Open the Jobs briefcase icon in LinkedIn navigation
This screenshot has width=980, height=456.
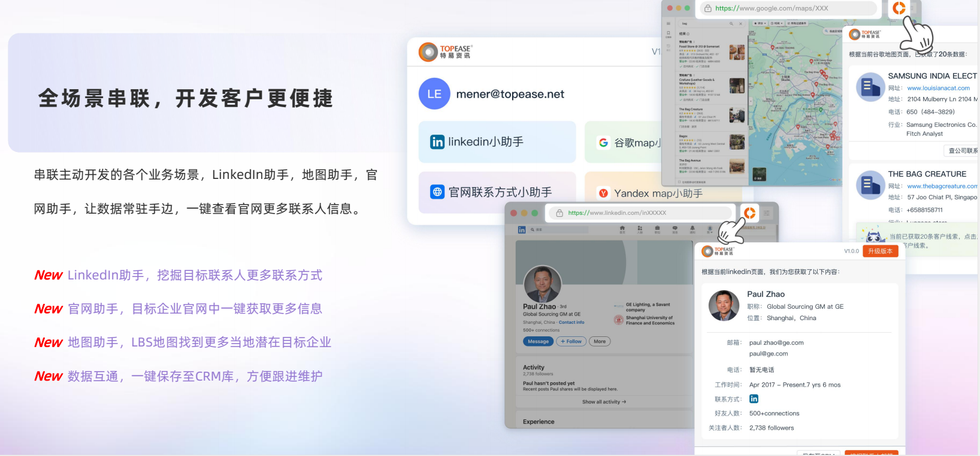[x=657, y=229]
